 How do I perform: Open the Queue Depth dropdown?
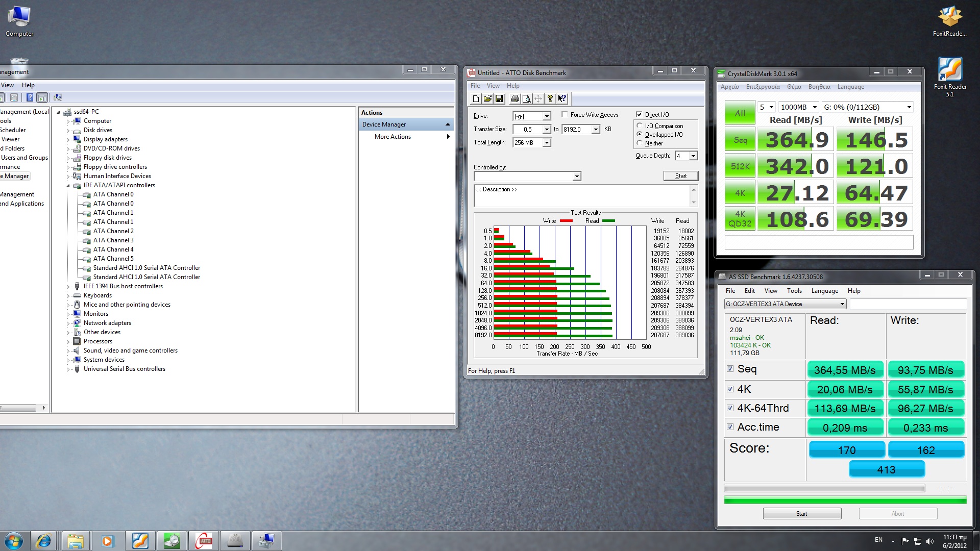[693, 156]
